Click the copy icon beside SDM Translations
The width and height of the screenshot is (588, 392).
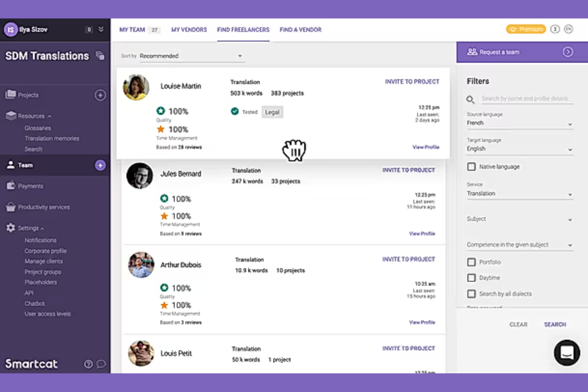[x=101, y=56]
